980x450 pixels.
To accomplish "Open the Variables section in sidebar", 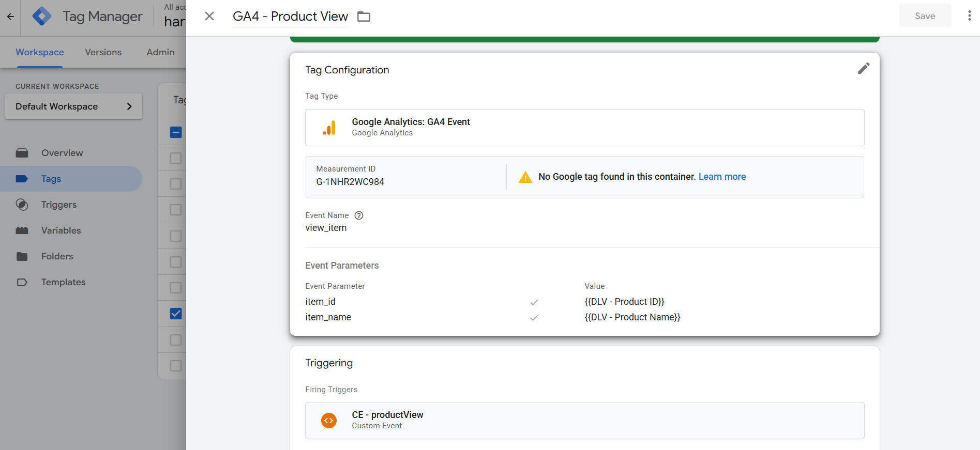I will point(61,230).
